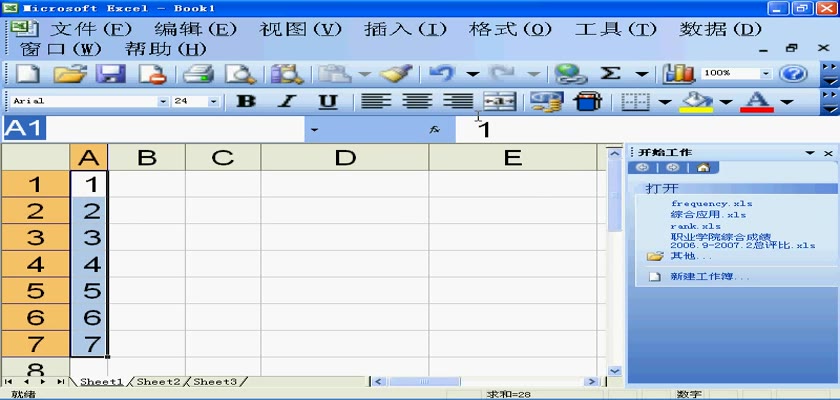Open the zoom 100% dropdown
Screen dimensions: 840x400
coord(766,74)
